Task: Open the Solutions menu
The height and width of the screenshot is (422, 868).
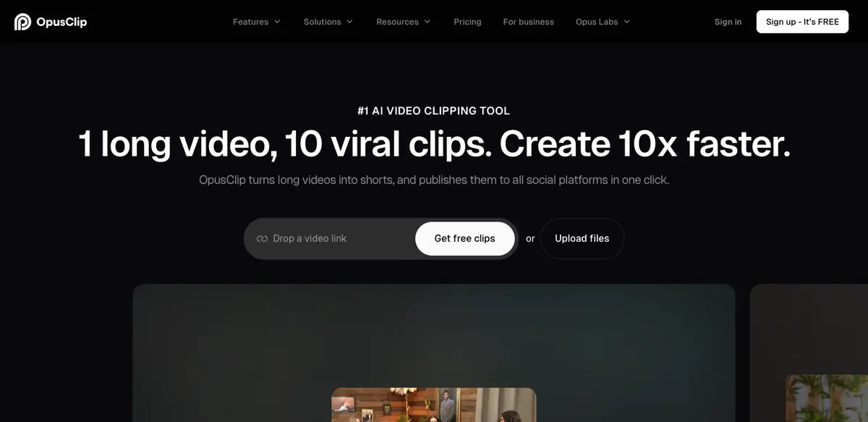Action: tap(328, 22)
